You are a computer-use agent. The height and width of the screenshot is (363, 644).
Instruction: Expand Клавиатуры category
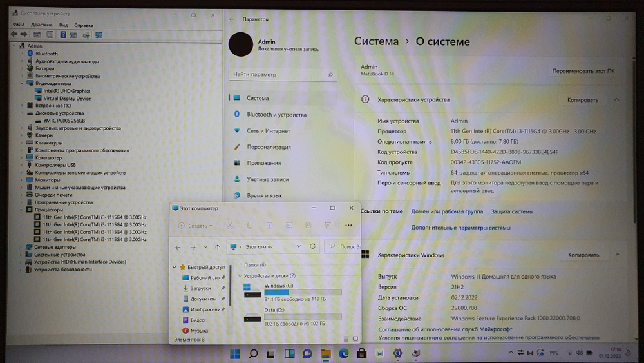point(22,142)
